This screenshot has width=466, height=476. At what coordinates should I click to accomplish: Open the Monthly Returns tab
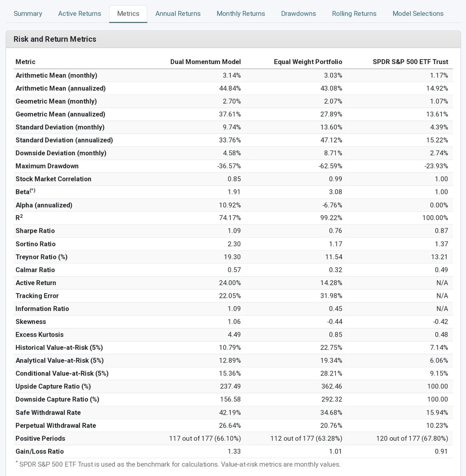click(x=240, y=14)
